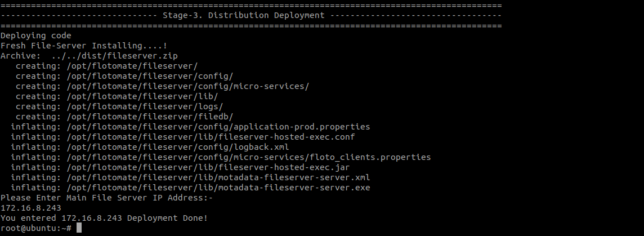Click the creating /opt/flotomate/fileserver/lib/ line
The image size is (644, 236).
(117, 96)
